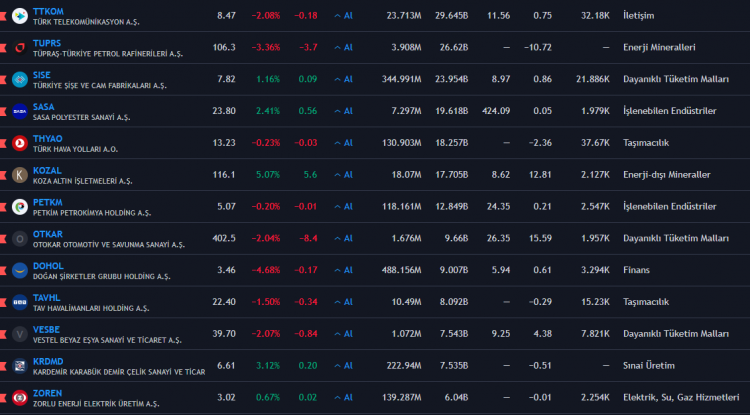Toggle the red flag on the KRDMD row
Image resolution: width=750 pixels, height=415 pixels.
3,366
